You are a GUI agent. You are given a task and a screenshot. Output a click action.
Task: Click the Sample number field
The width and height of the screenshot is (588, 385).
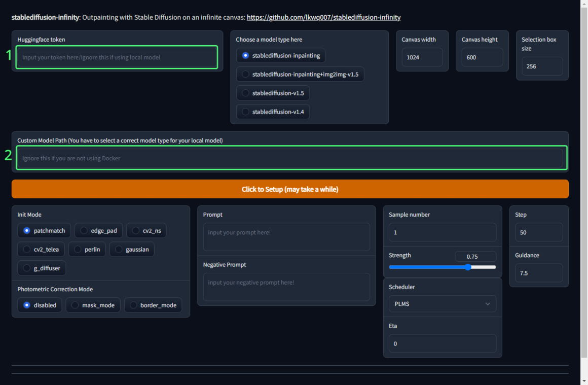[x=443, y=233]
